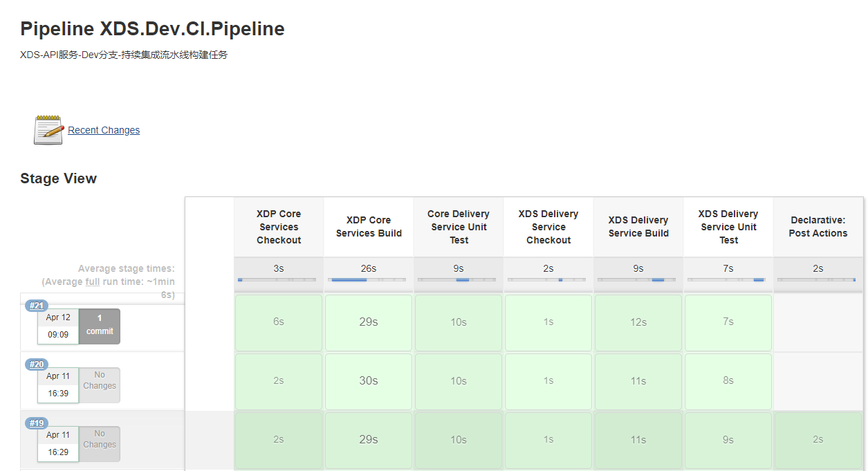Image resolution: width=868 pixels, height=471 pixels.
Task: Open the 7s XDS Delivery Service Unit Test cell
Action: click(x=728, y=322)
